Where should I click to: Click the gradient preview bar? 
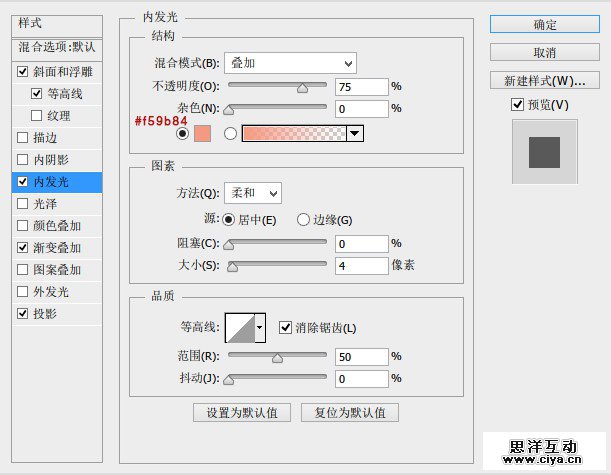(x=294, y=134)
